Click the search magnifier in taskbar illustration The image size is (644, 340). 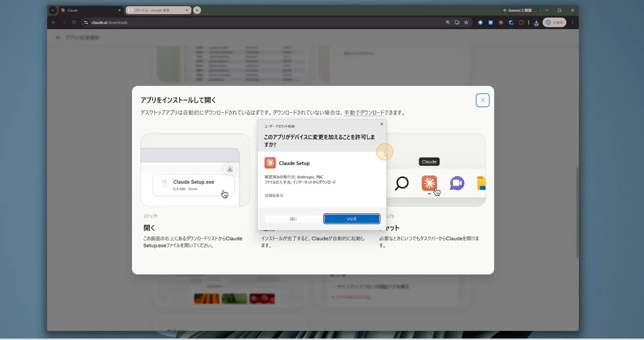pos(401,183)
